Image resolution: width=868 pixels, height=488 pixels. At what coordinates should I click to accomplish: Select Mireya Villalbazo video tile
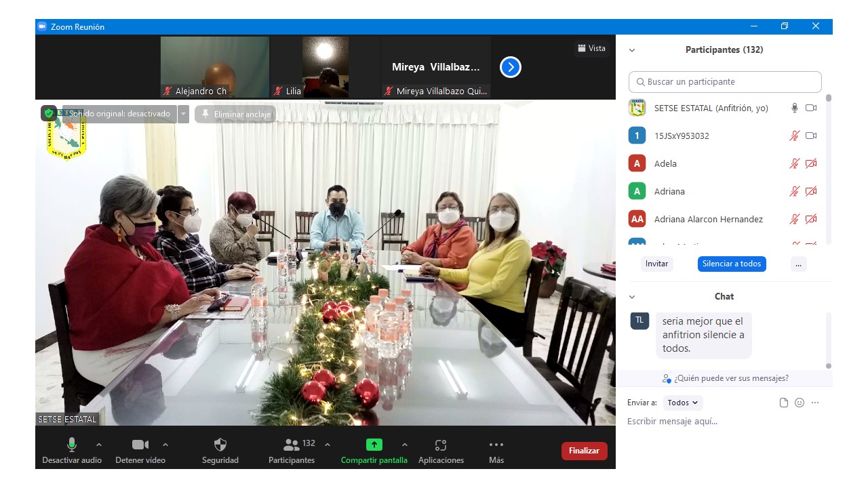[436, 67]
